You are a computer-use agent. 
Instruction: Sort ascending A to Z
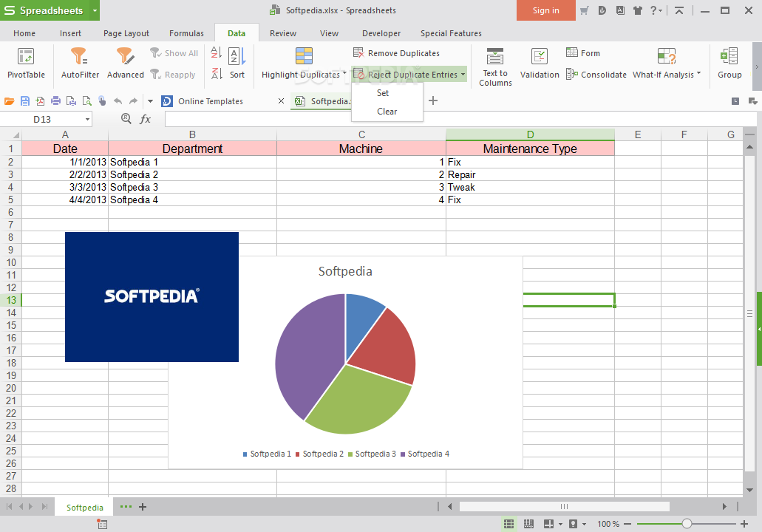click(217, 52)
